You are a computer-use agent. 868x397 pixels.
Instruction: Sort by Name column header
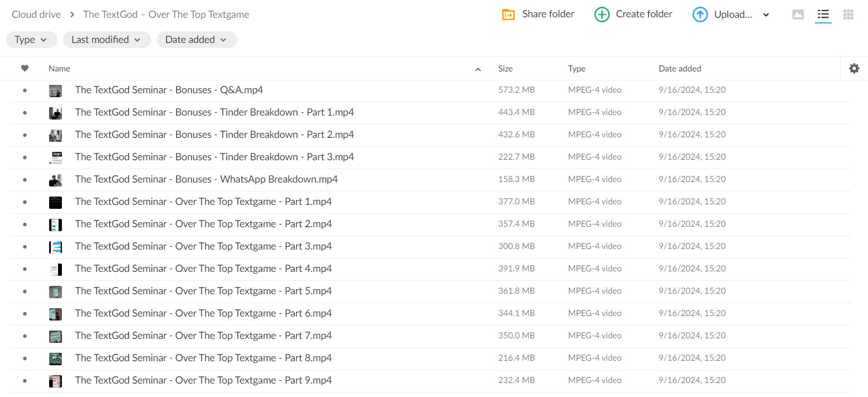tap(59, 69)
